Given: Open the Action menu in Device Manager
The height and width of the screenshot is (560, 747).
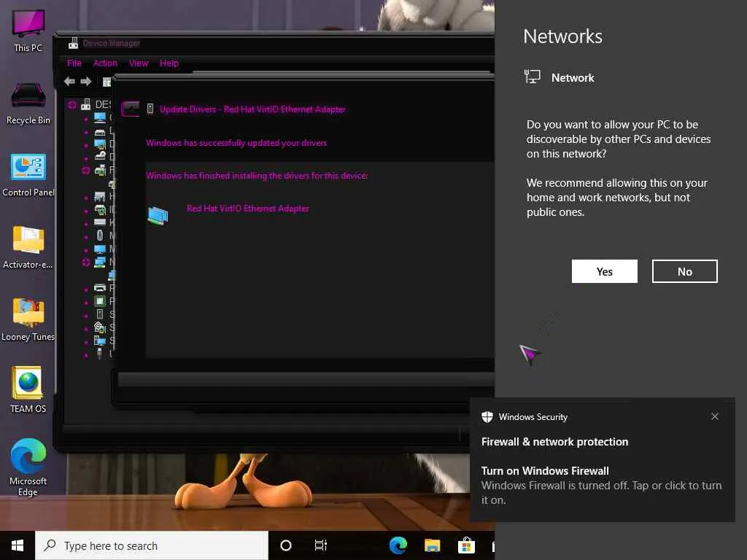Looking at the screenshot, I should coord(105,63).
